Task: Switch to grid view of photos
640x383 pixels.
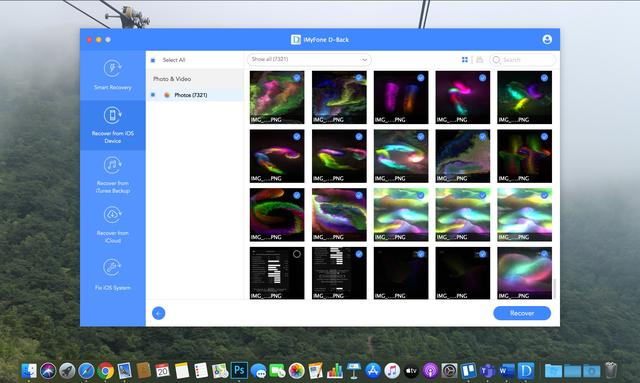Action: point(464,60)
